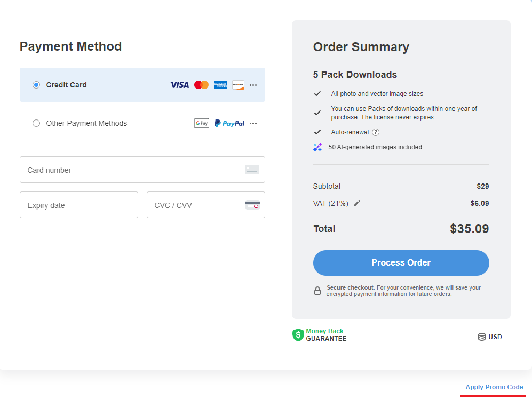Focus the Card number field
532x400 pixels.
point(142,170)
